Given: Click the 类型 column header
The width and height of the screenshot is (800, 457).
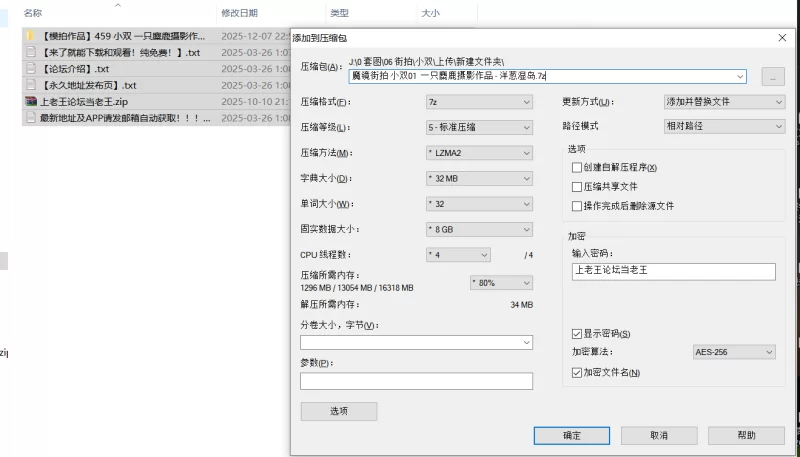Looking at the screenshot, I should click(339, 13).
